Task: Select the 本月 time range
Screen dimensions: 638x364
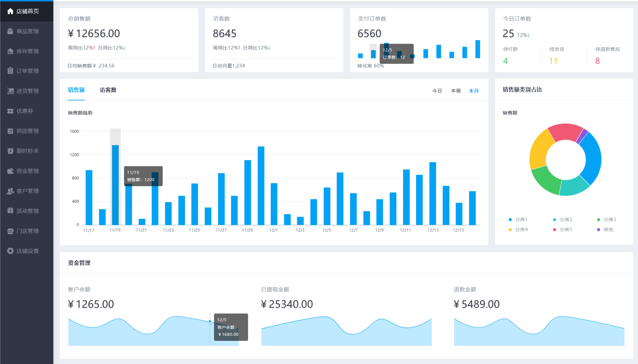Action: pyautogui.click(x=474, y=91)
